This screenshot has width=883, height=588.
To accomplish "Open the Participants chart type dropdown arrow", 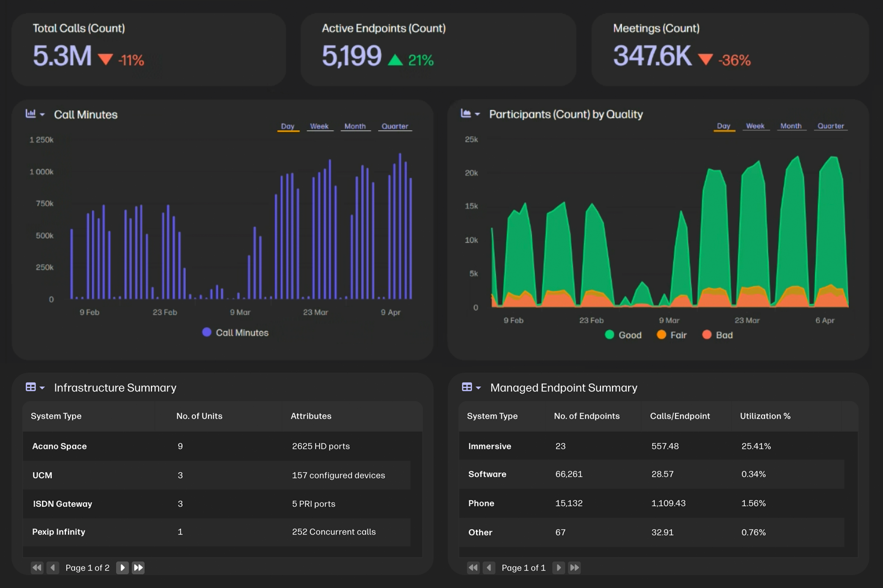I will [477, 114].
